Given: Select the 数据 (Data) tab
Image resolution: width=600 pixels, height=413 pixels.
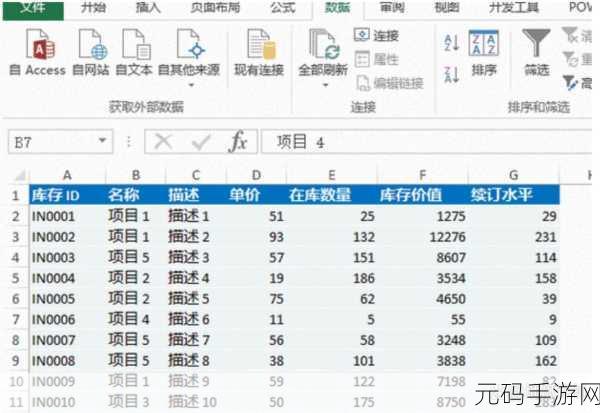Looking at the screenshot, I should tap(338, 7).
